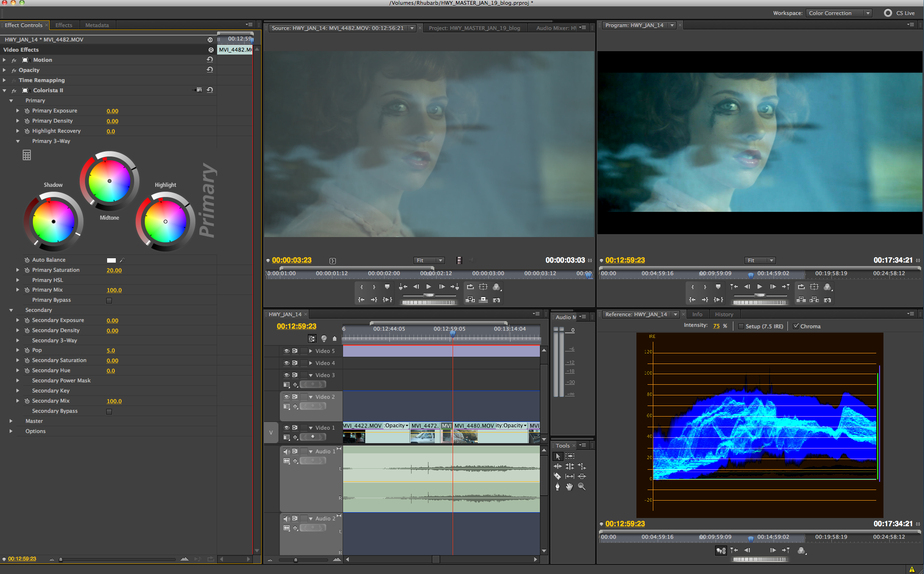Viewport: 924px width, 574px height.
Task: Click the Gang to Program Monitor button
Action: 721,551
